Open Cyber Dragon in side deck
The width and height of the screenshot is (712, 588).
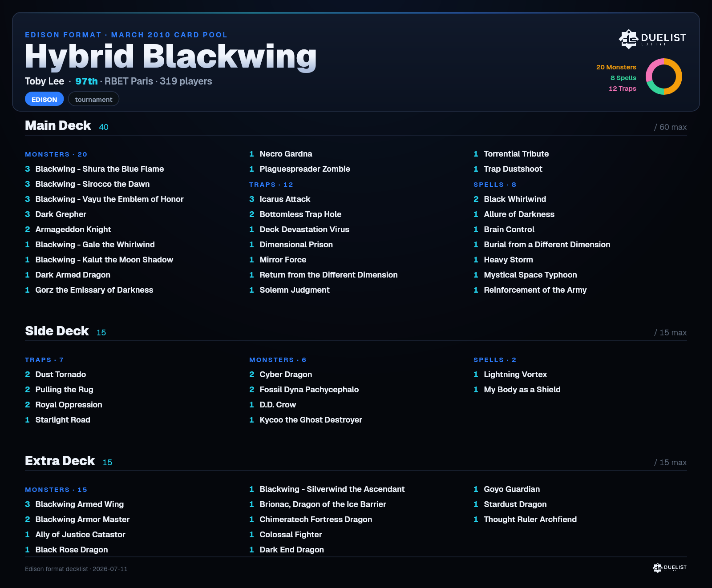[286, 375]
